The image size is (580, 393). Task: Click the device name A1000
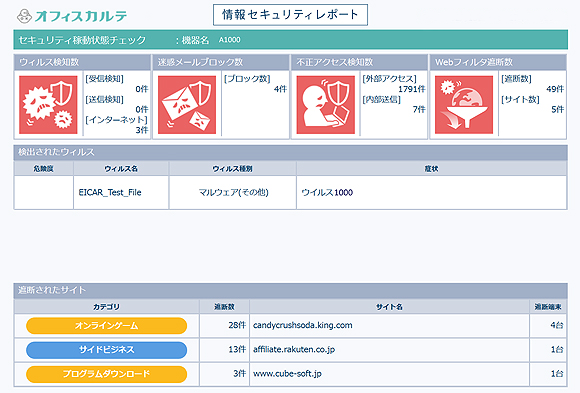coord(229,40)
